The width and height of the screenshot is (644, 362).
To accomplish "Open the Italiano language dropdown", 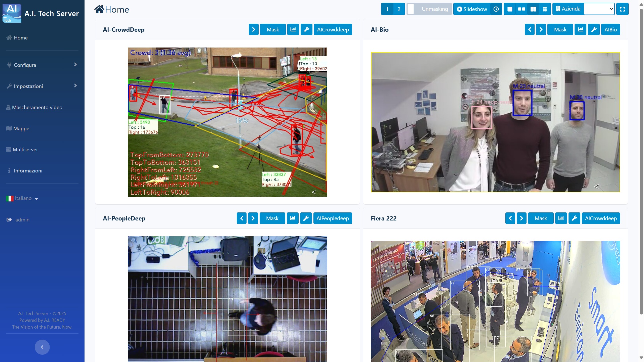I will click(22, 198).
